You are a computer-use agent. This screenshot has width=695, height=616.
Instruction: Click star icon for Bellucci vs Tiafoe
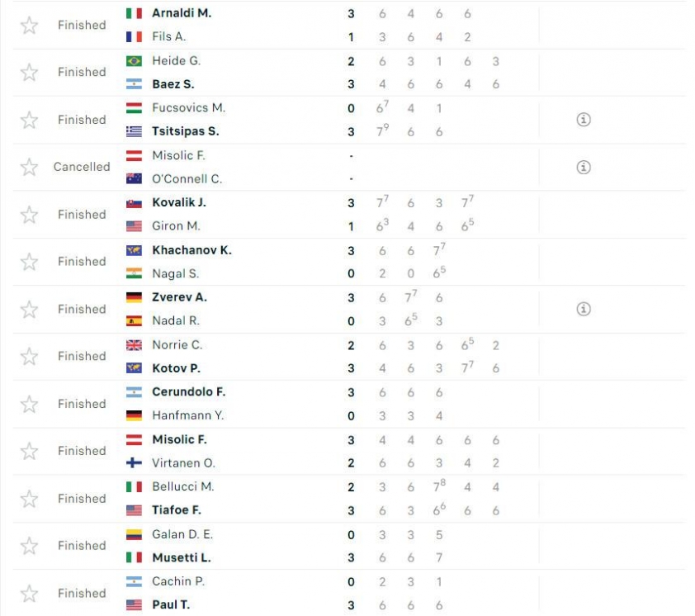pyautogui.click(x=29, y=499)
